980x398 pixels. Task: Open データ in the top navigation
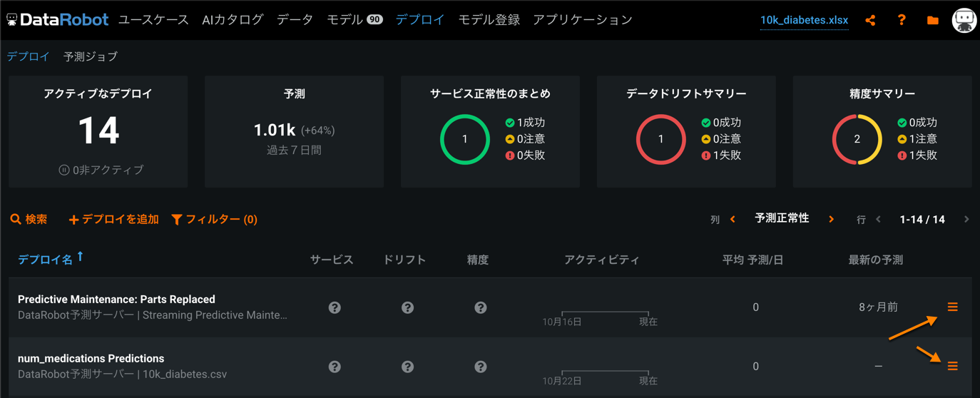point(295,20)
